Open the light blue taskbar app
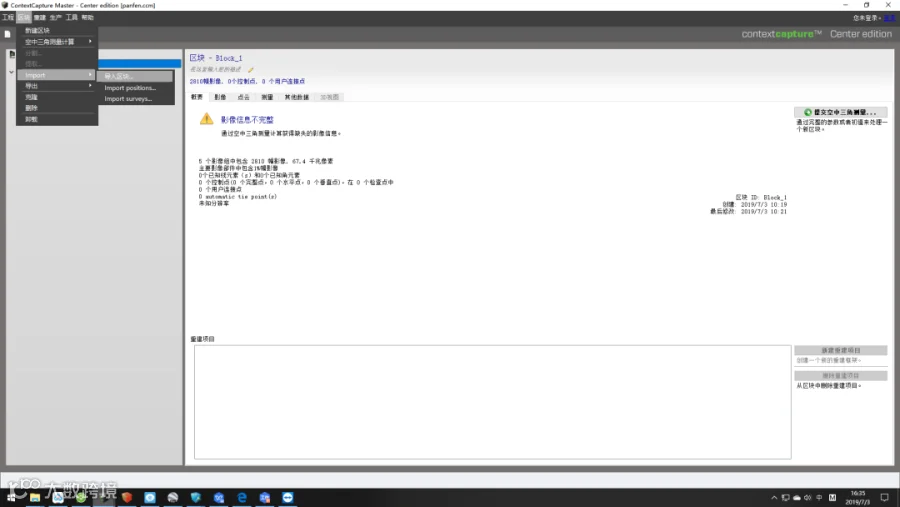This screenshot has height=507, width=900. pos(150,497)
